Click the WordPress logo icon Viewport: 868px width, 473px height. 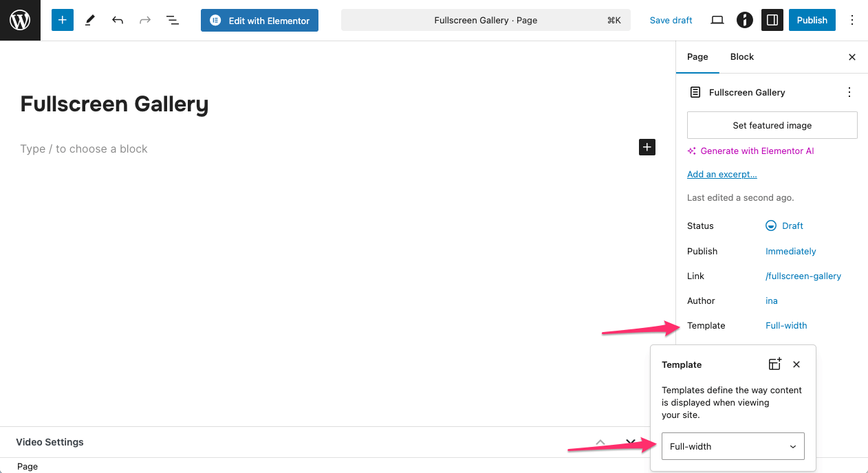20,20
